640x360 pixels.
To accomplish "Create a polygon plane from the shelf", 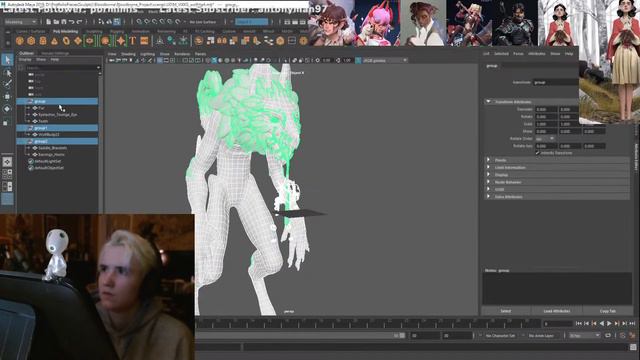I will tap(78, 41).
